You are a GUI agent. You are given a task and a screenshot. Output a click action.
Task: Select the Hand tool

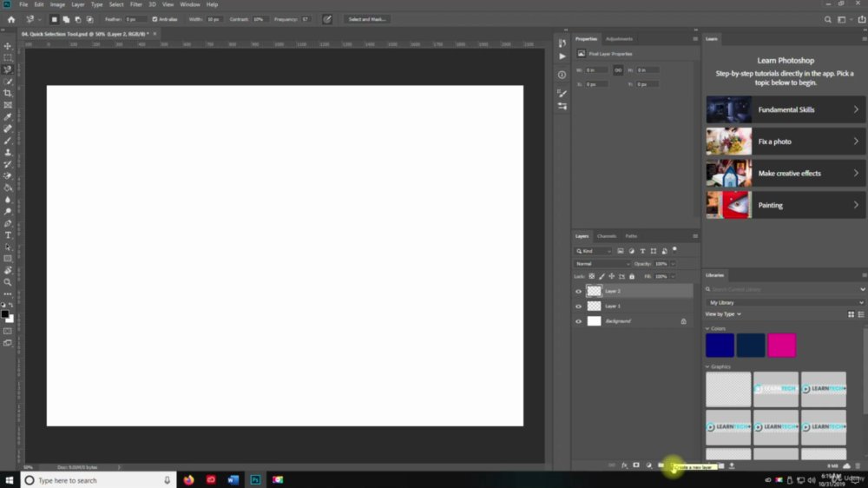(x=8, y=270)
